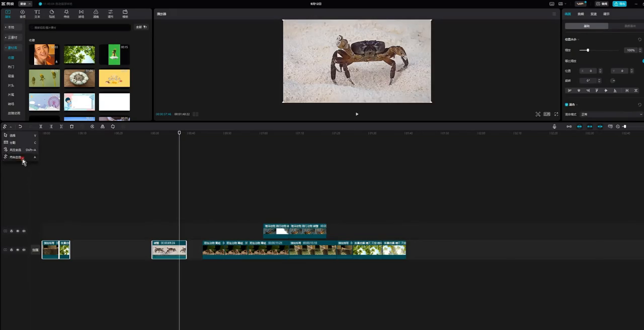This screenshot has width=644, height=330.
Task: Open the player panel hamburger menu
Action: 554,14
